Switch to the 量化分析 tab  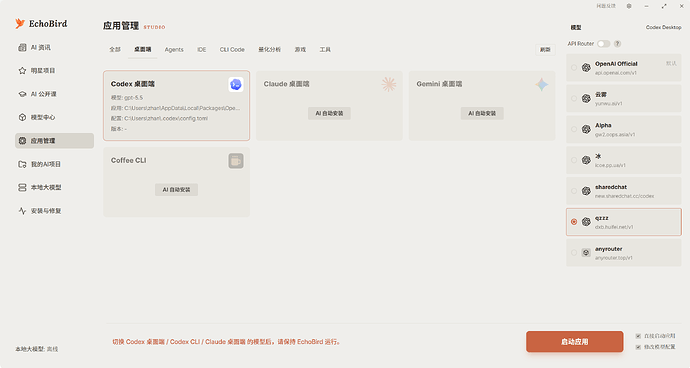click(x=269, y=49)
